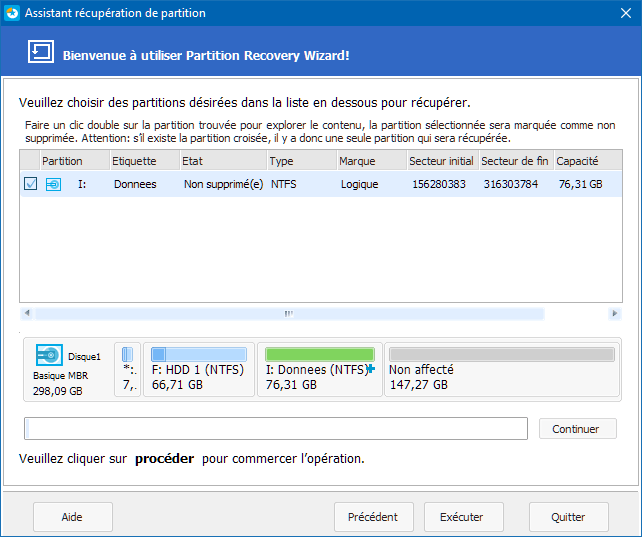The height and width of the screenshot is (537, 642).
Task: Click the app logo in the title bar
Action: click(x=12, y=13)
